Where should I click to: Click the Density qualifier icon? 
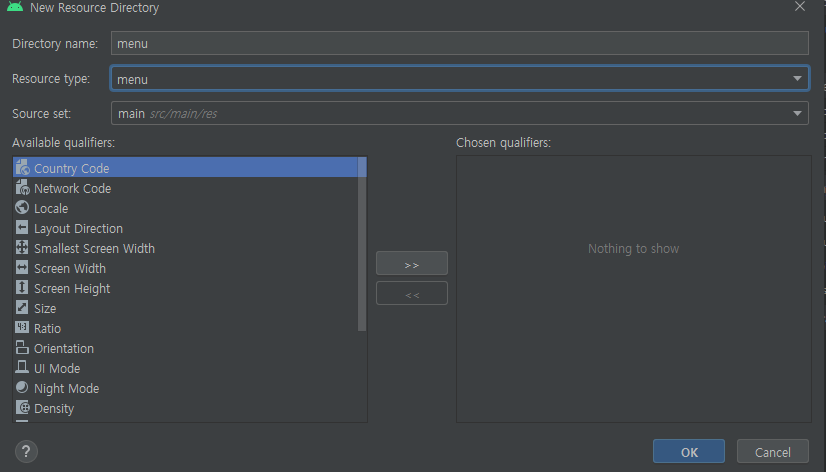coord(22,408)
